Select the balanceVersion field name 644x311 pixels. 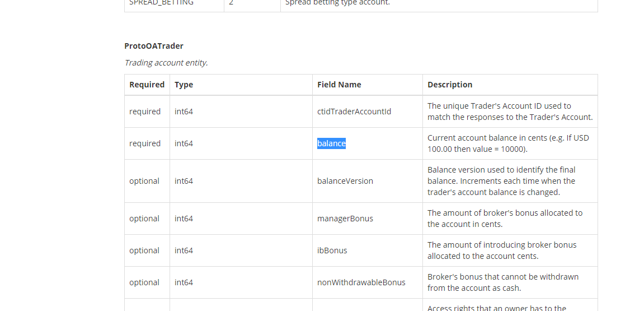(345, 181)
